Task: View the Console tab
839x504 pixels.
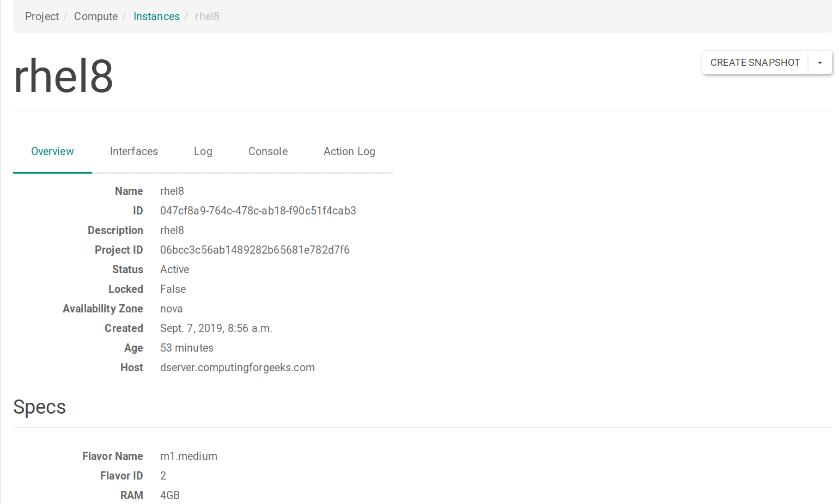Action: (x=267, y=151)
